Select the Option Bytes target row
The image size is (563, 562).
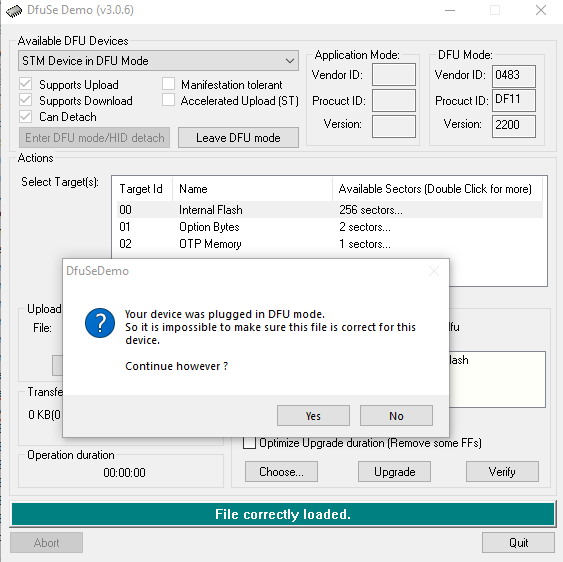[330, 227]
